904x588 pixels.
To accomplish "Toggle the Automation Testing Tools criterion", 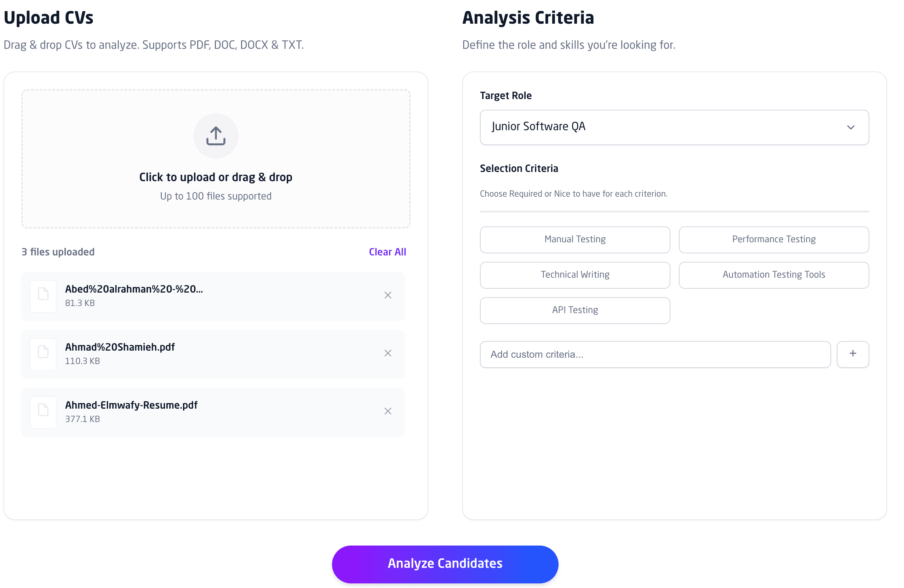I will click(774, 275).
